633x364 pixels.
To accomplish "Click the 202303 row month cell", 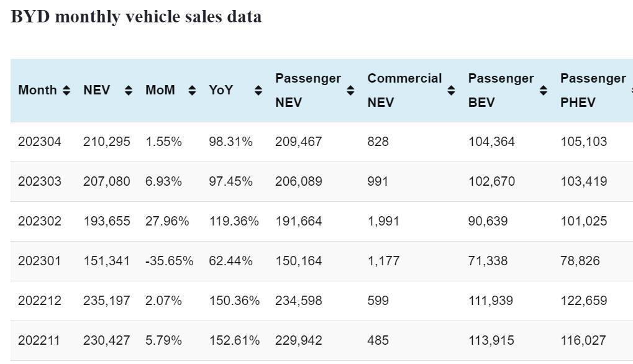I will (x=40, y=181).
